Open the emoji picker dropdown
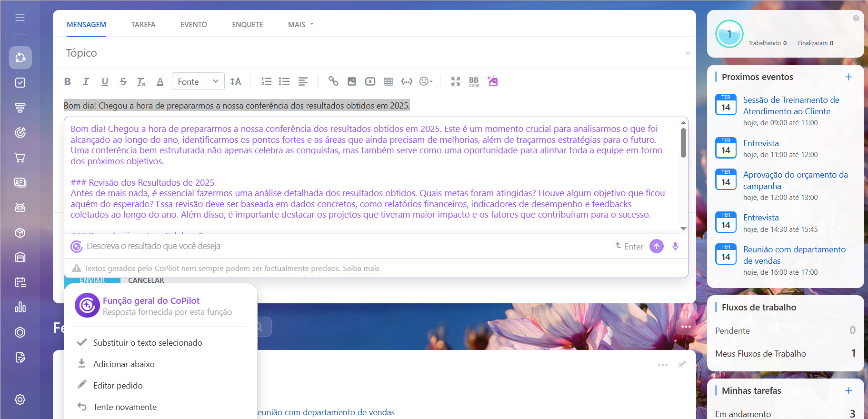This screenshot has width=868, height=419. pos(426,81)
